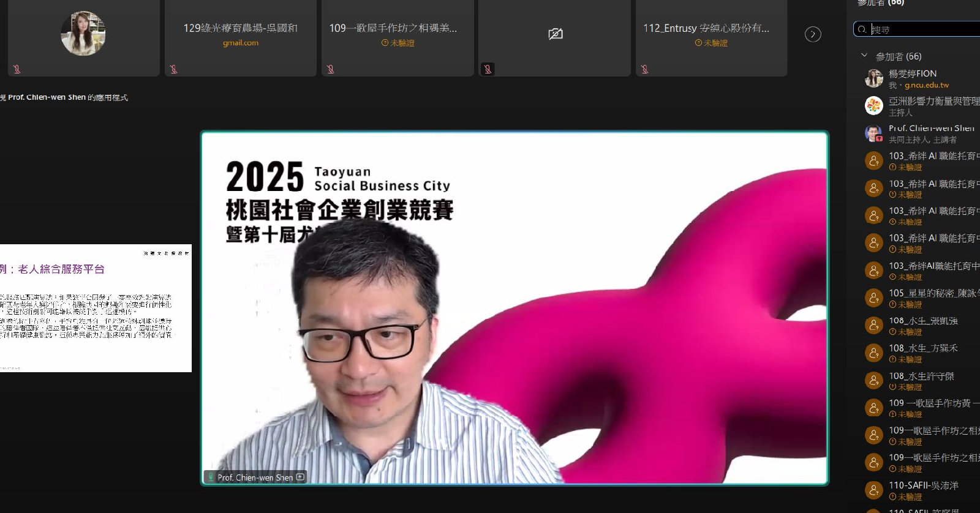
Task: Click the muted mic icon on the 129 tile
Action: [174, 69]
